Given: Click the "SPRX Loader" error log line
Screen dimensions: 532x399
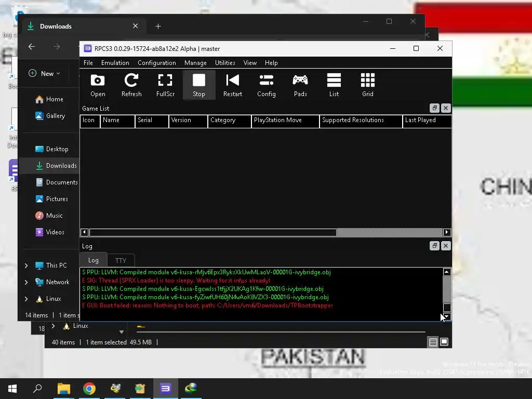Looking at the screenshot, I should (176, 281).
